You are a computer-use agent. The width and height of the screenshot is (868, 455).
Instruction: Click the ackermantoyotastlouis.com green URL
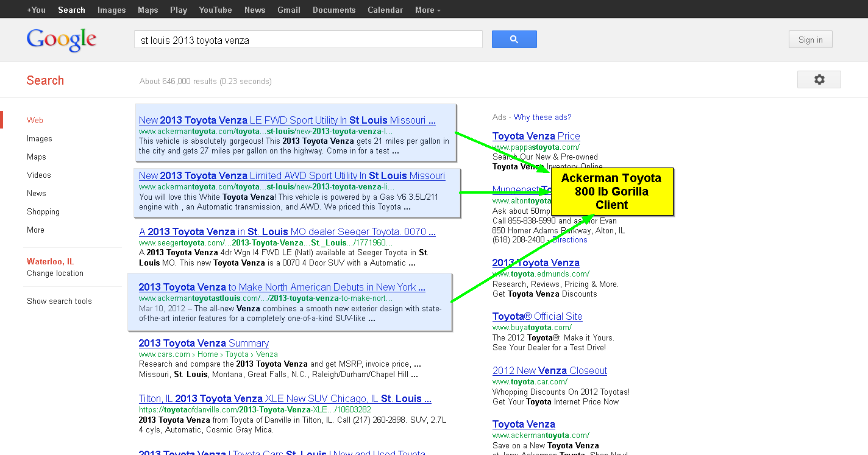click(x=266, y=298)
